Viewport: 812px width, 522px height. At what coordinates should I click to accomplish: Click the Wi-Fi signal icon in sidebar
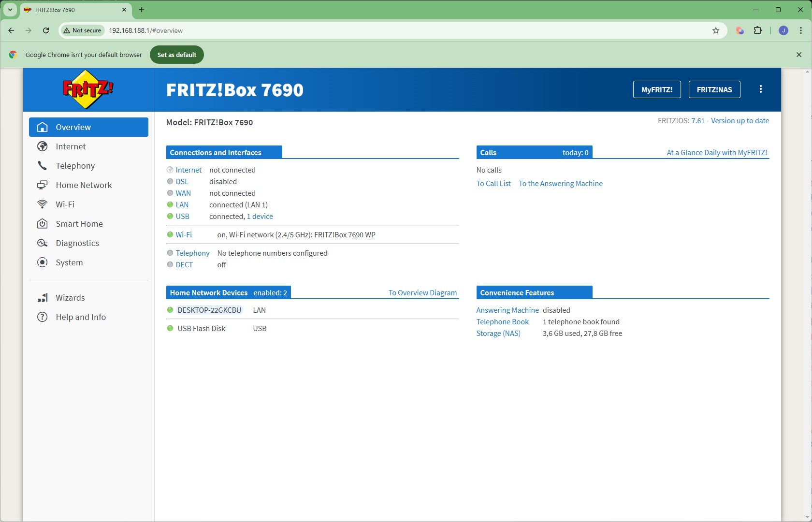(x=43, y=204)
